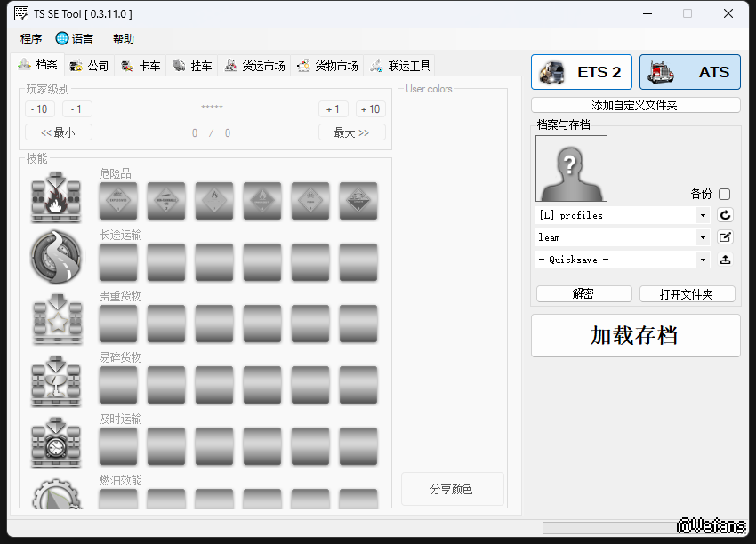Click the 燃油效能 eco driving skill icon
The height and width of the screenshot is (544, 756).
click(56, 493)
